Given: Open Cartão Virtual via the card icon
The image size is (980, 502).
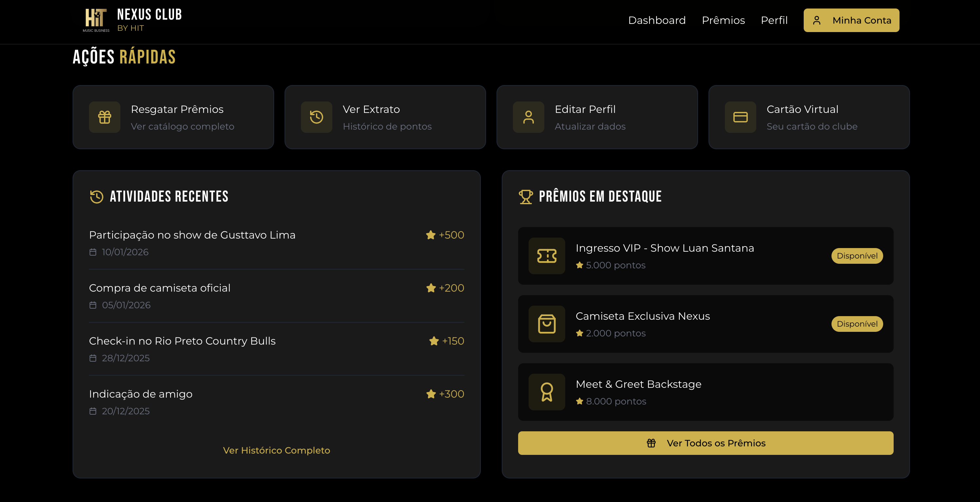Looking at the screenshot, I should 740,117.
